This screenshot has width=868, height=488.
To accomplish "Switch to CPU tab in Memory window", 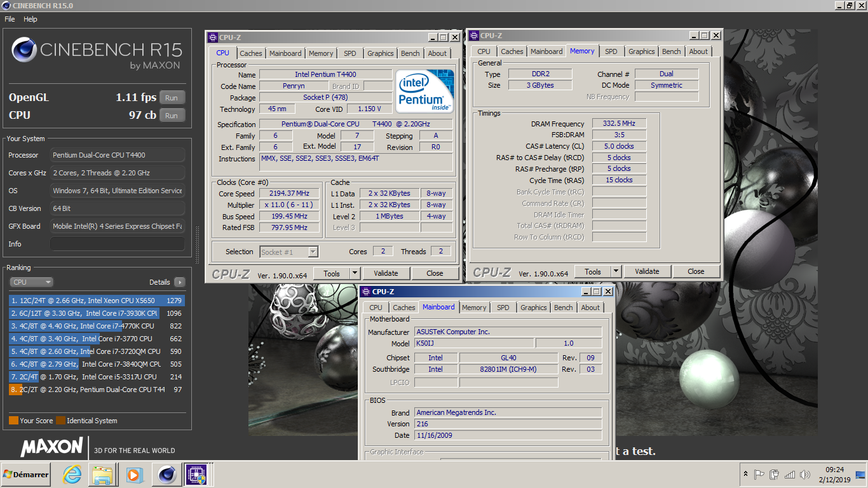I will tap(484, 51).
